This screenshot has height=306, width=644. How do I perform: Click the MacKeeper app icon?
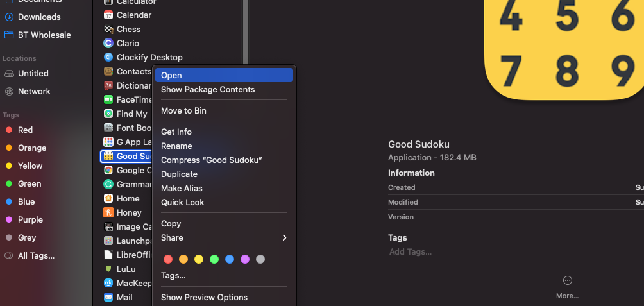click(x=108, y=283)
